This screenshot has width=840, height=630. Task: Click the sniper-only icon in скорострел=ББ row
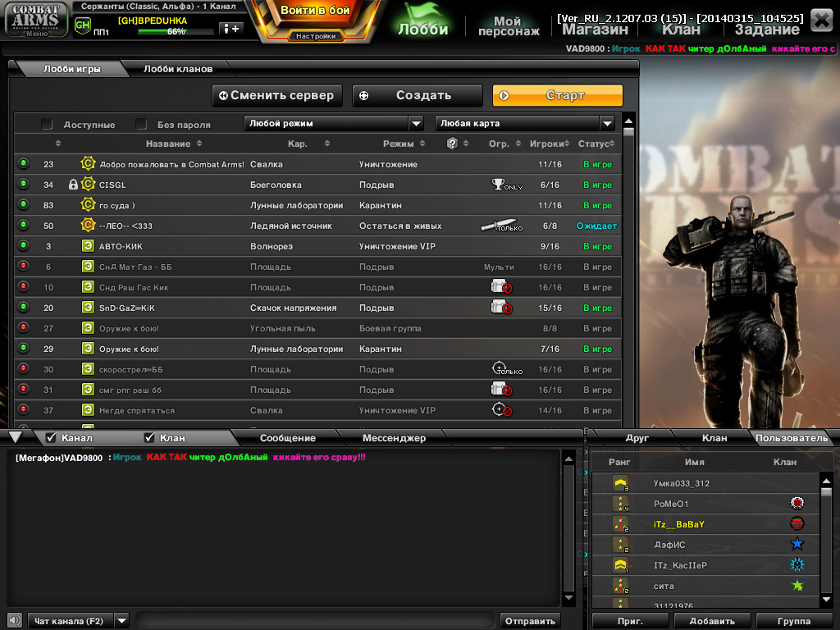coord(507,369)
